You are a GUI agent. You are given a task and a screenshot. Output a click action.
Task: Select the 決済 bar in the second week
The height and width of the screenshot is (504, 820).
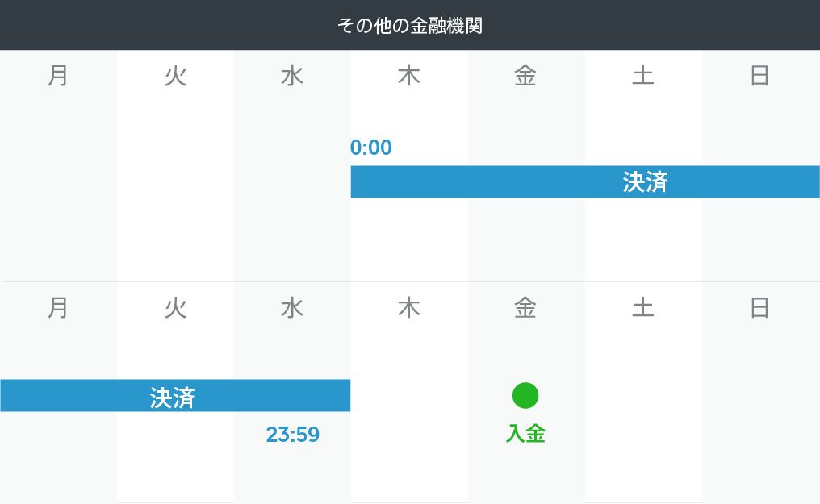175,396
